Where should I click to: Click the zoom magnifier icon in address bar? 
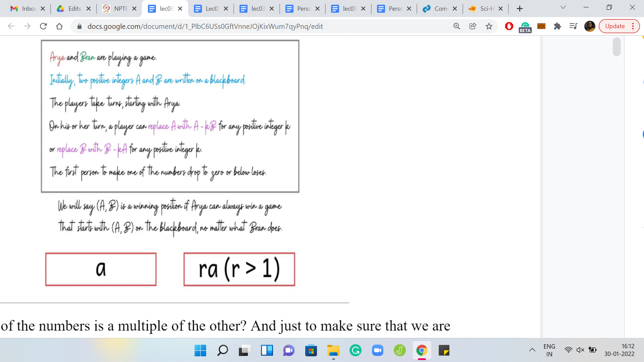pos(457,26)
